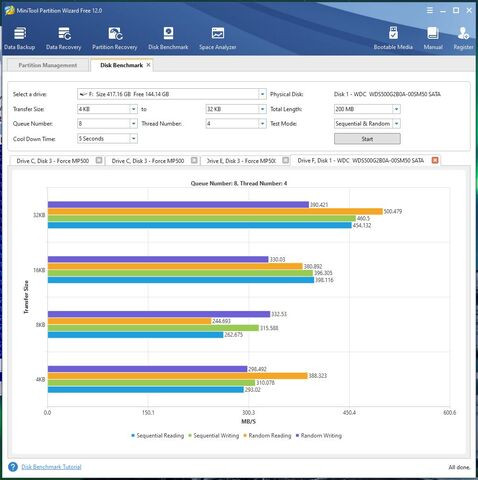Click the 8KB random reading value 244.693
Screen dimensions: 478x480
221,321
